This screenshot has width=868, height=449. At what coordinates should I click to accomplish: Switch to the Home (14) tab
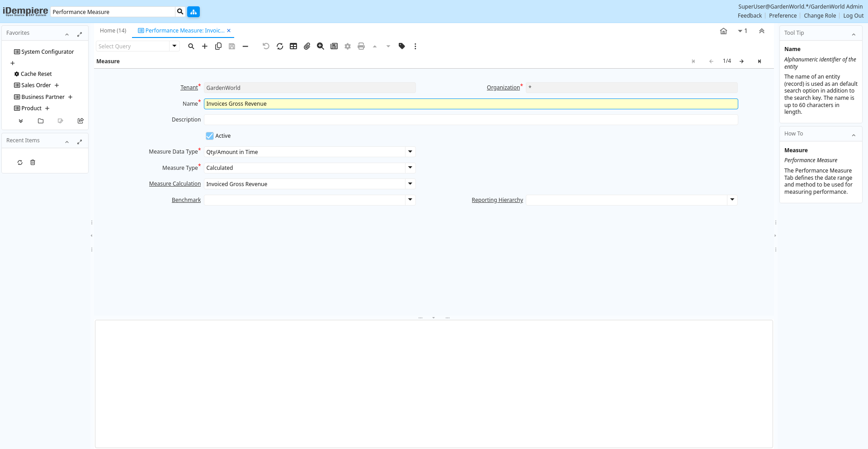[113, 31]
